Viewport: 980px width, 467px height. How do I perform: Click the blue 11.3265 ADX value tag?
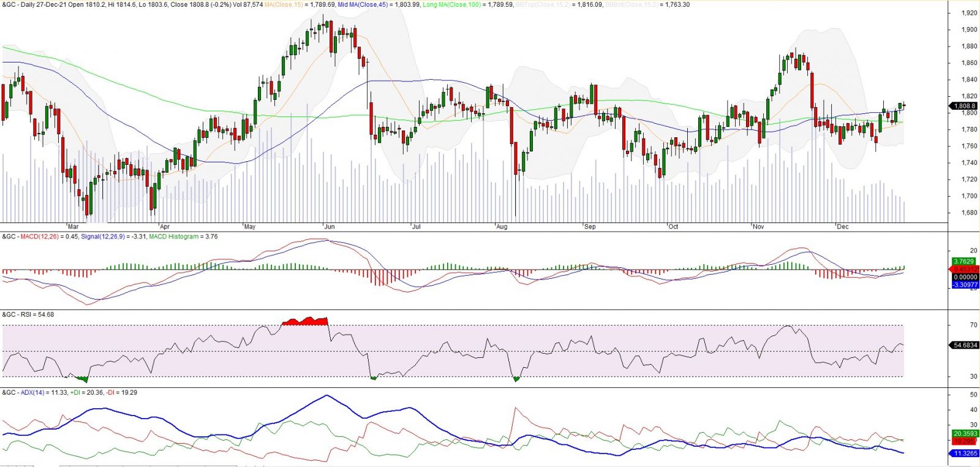[965, 454]
